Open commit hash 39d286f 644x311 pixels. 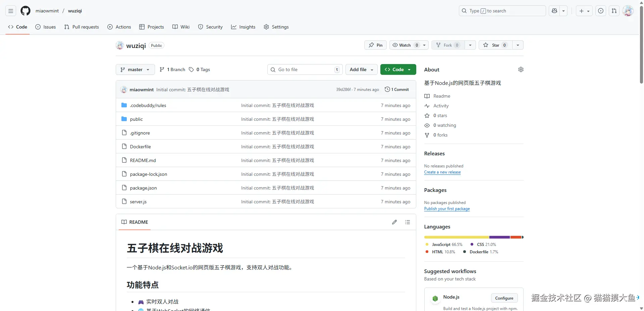pyautogui.click(x=343, y=90)
